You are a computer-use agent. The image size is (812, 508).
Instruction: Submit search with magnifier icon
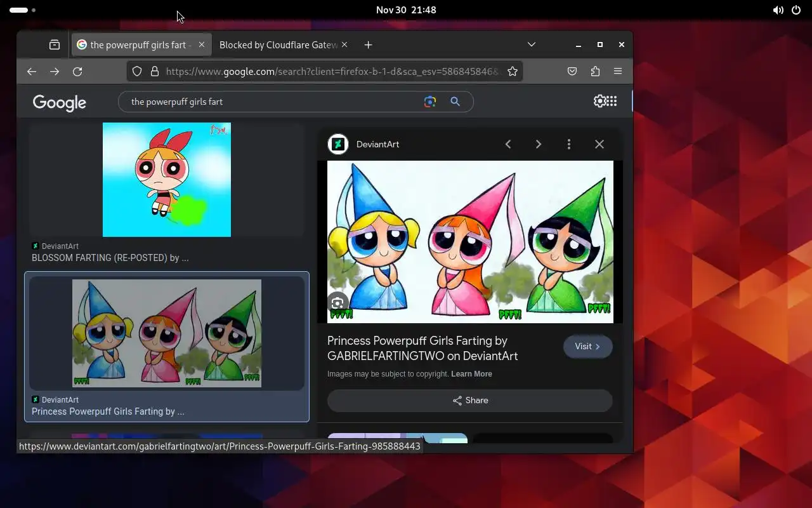tap(455, 102)
